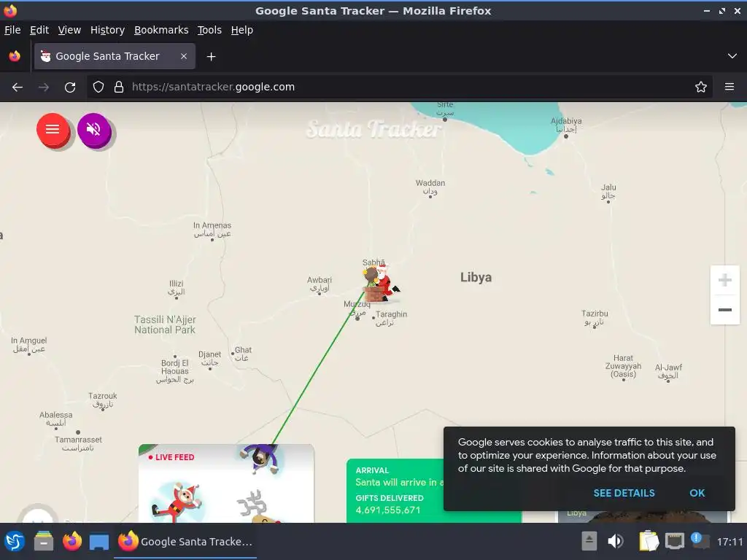This screenshot has height=560, width=747.
Task: Click the In Amenas town label
Action: [212, 229]
